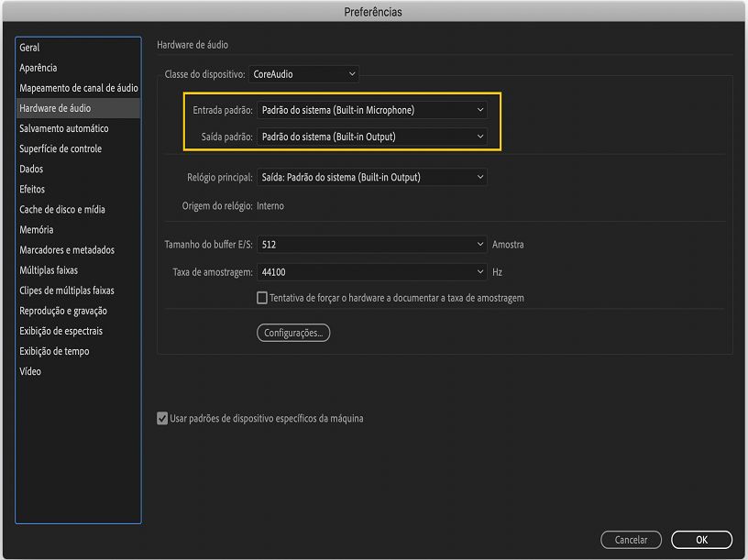Select Geral in the preferences sidebar
The height and width of the screenshot is (560, 748).
coord(29,48)
